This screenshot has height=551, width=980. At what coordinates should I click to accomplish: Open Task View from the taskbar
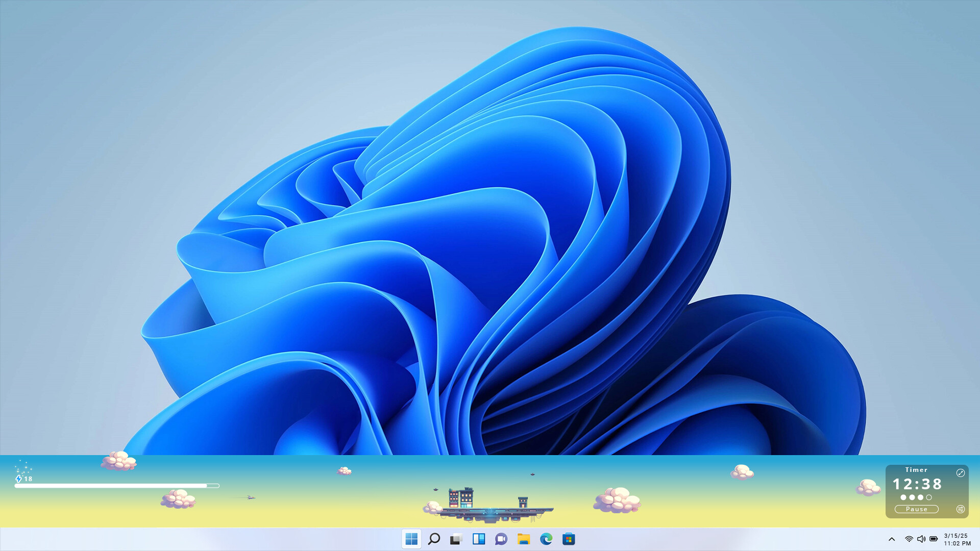[x=455, y=539]
